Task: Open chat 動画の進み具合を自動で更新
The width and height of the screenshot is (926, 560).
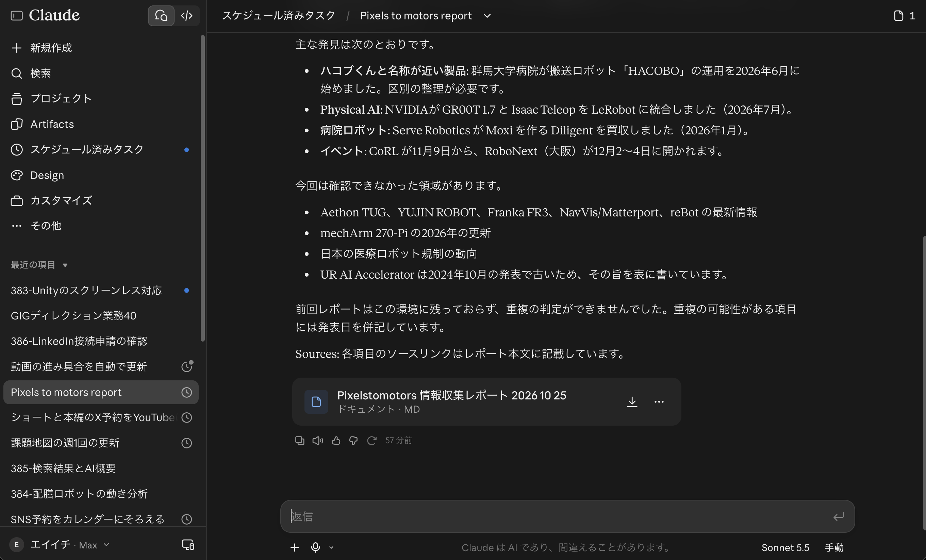Action: (101, 367)
